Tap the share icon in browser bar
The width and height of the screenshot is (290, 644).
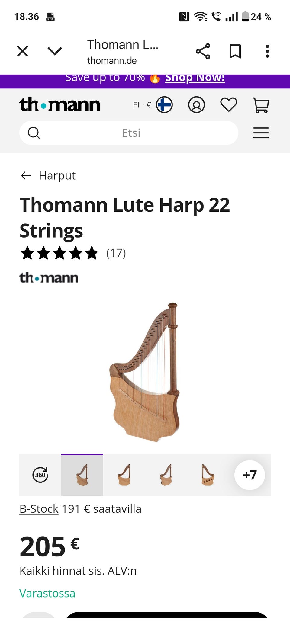click(203, 51)
